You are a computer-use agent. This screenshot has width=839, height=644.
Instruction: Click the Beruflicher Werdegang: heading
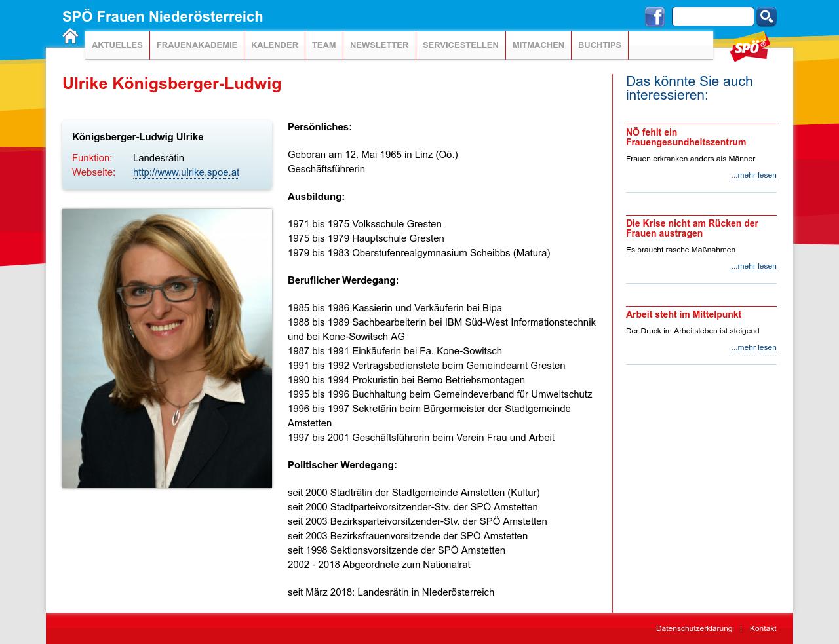pyautogui.click(x=343, y=280)
